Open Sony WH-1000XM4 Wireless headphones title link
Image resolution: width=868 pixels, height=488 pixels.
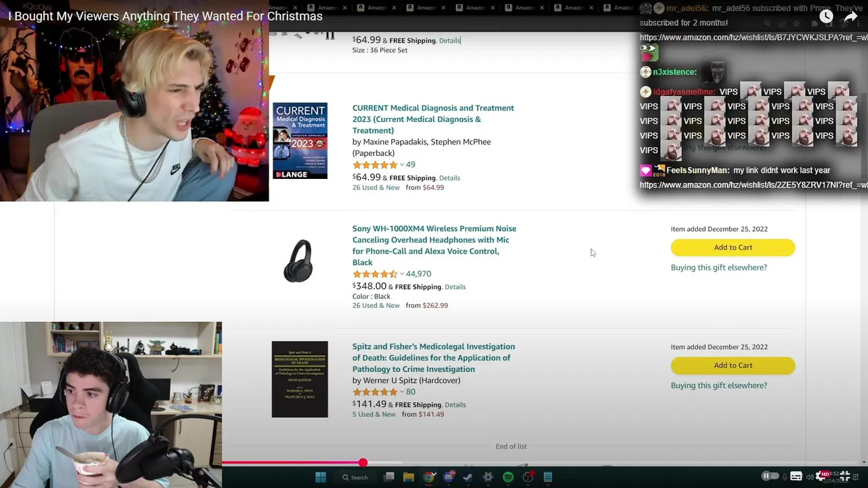pyautogui.click(x=434, y=245)
